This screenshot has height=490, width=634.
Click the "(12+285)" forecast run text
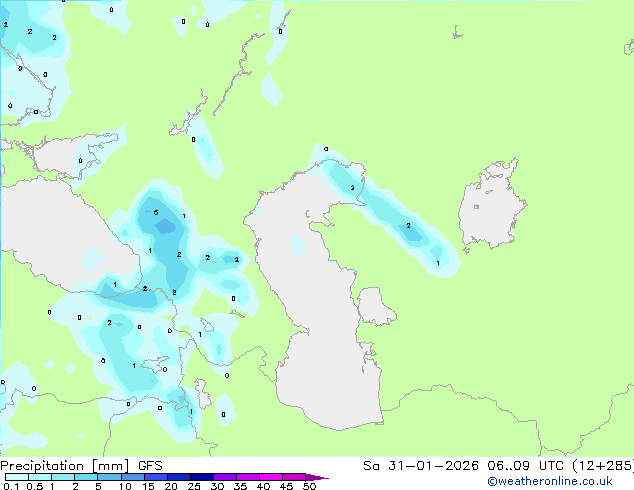point(603,466)
